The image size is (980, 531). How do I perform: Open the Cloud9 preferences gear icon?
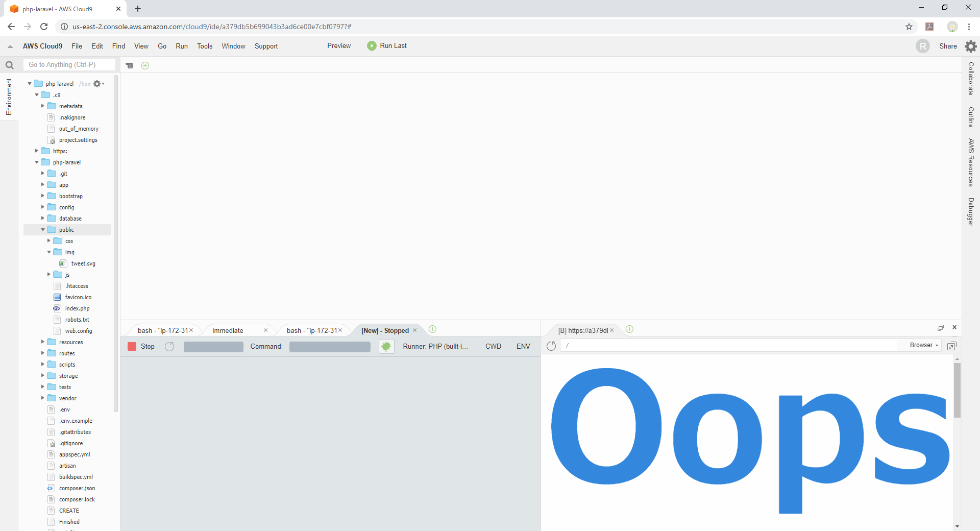point(970,46)
